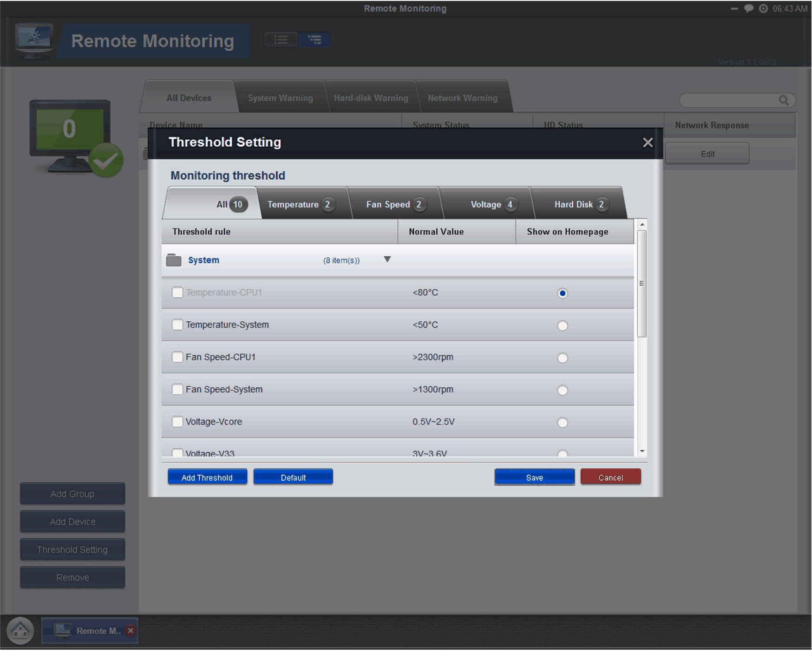
Task: Click the list view icon in header
Action: pyautogui.click(x=281, y=40)
